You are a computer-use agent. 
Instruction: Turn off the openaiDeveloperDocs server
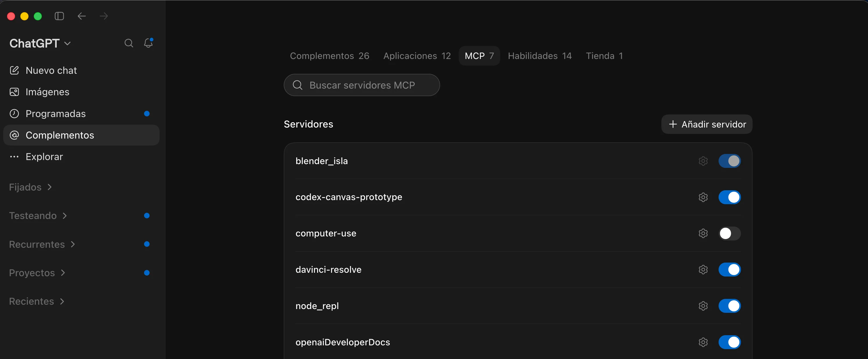pos(730,342)
